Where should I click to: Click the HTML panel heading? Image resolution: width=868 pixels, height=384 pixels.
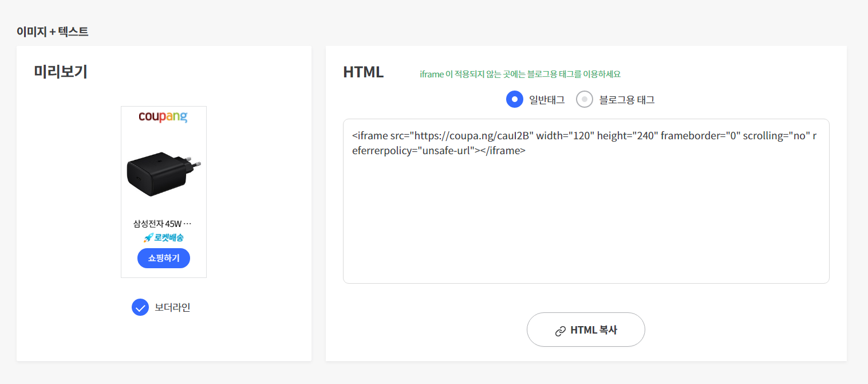[x=362, y=72]
